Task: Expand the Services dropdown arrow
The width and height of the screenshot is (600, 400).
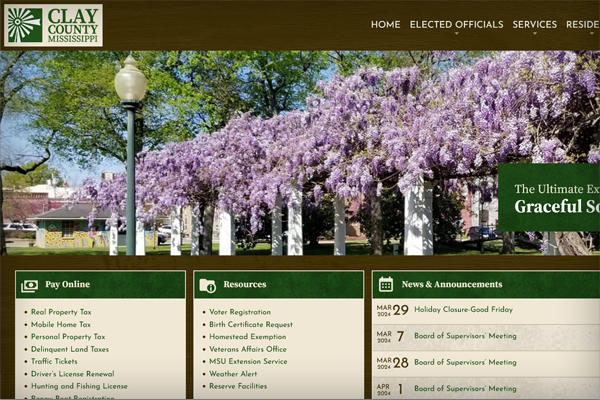Action: tap(535, 34)
